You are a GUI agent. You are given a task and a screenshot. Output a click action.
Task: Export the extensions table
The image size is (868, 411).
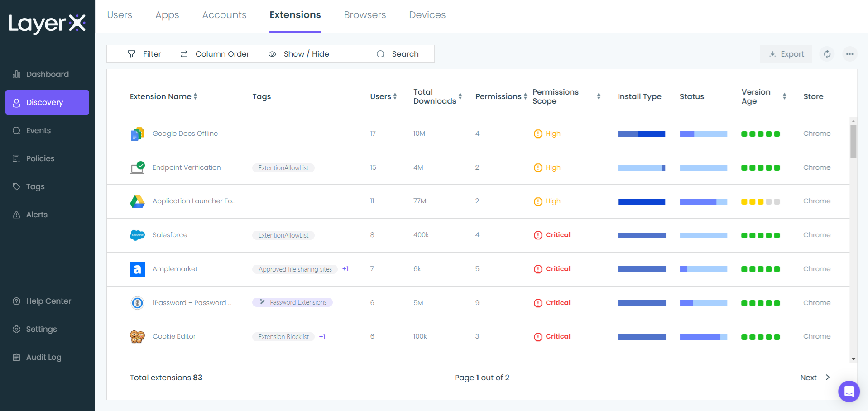786,54
